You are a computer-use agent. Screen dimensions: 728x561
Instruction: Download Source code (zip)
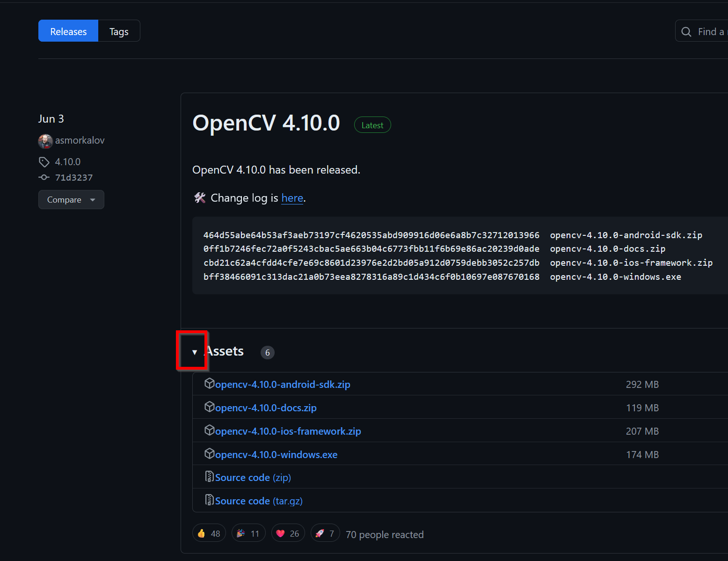(253, 477)
